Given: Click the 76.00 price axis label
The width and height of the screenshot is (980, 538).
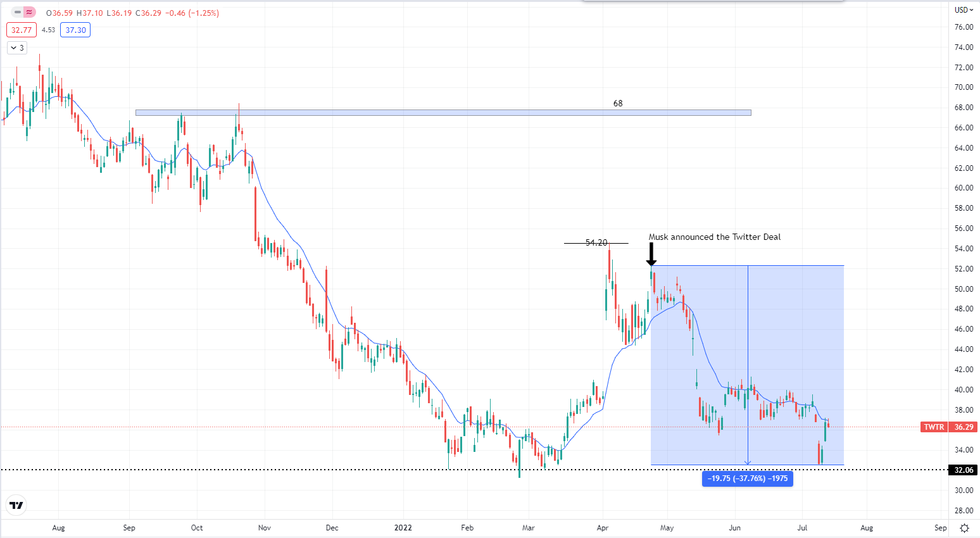Looking at the screenshot, I should pyautogui.click(x=964, y=27).
